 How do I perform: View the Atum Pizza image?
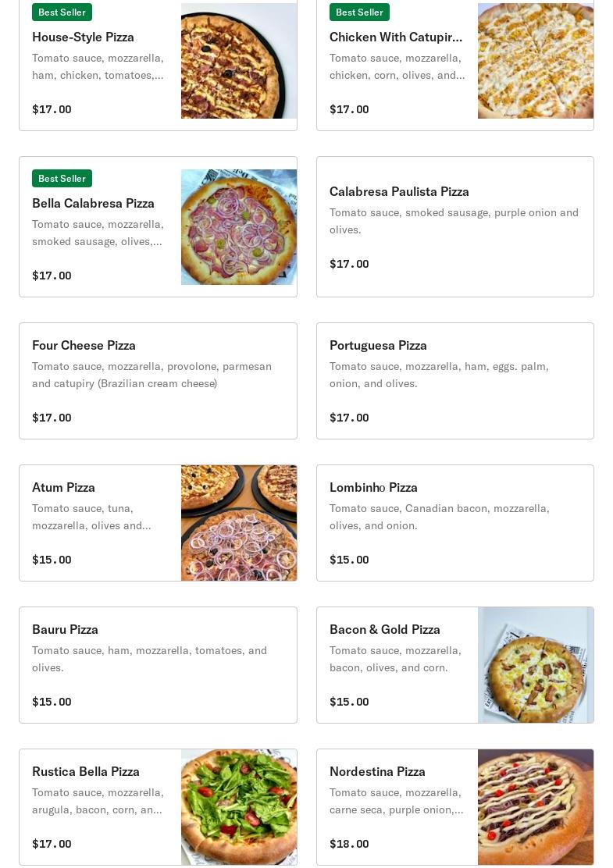[x=239, y=523]
